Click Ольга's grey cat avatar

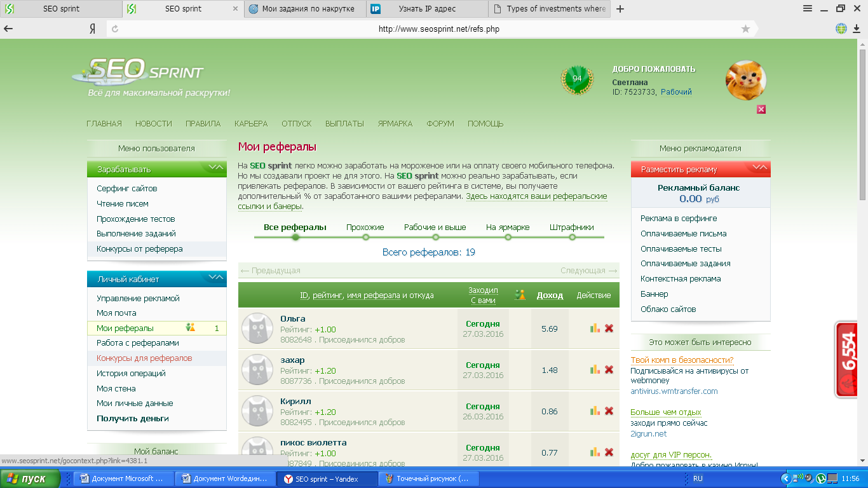257,329
